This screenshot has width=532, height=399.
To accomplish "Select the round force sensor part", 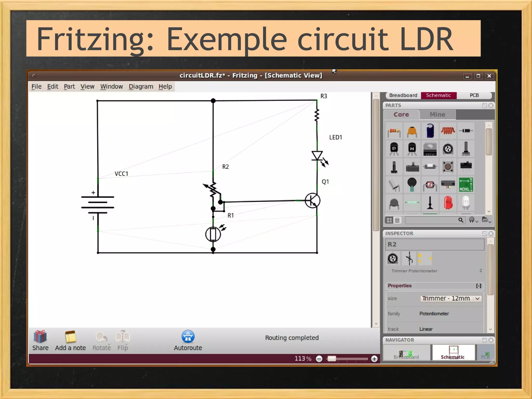I will coord(412,185).
